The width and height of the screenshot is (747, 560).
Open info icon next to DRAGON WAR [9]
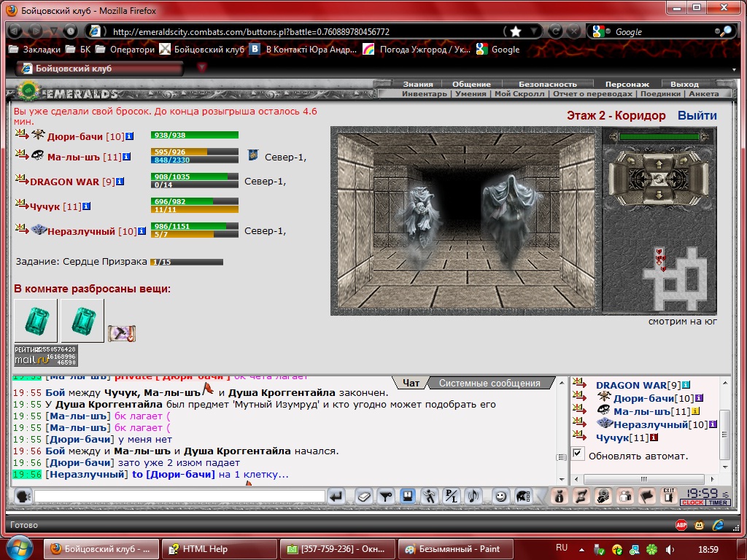click(x=120, y=182)
